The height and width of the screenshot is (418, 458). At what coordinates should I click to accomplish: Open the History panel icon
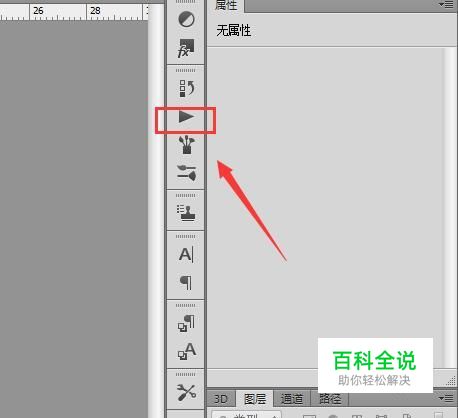coord(186,88)
